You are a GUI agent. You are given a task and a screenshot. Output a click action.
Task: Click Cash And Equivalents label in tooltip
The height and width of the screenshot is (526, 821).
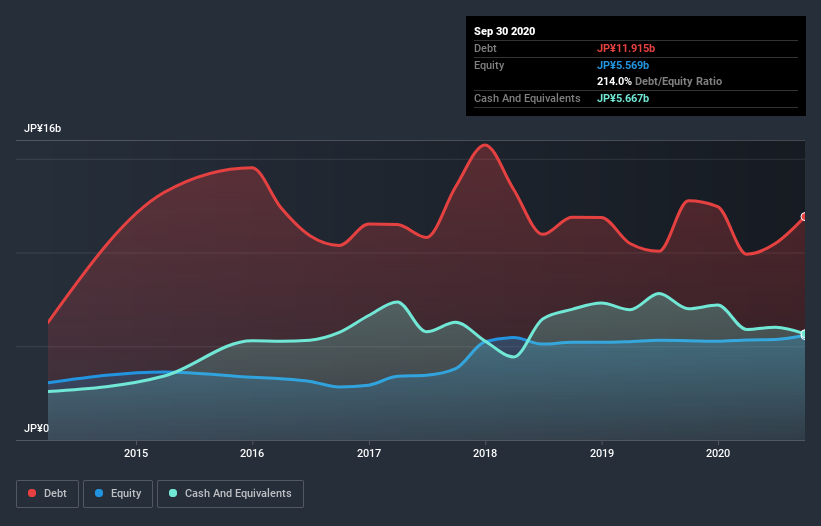(527, 98)
